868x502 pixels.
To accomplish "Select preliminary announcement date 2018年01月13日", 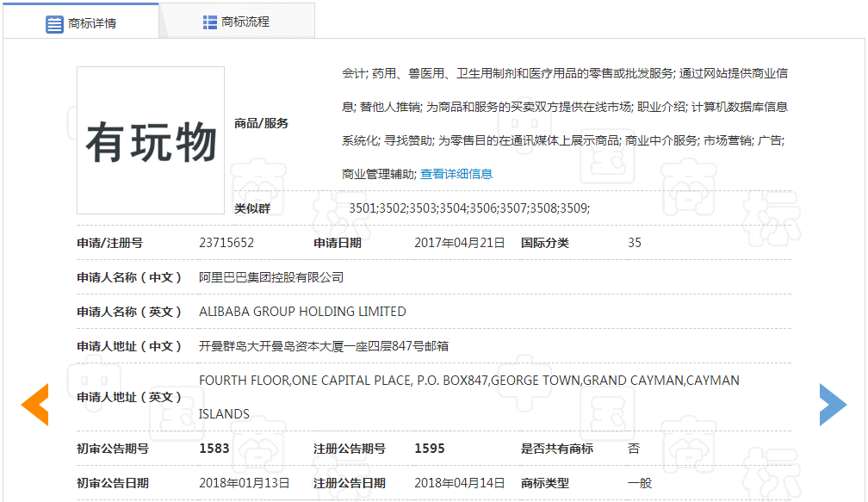I will coord(245,483).
